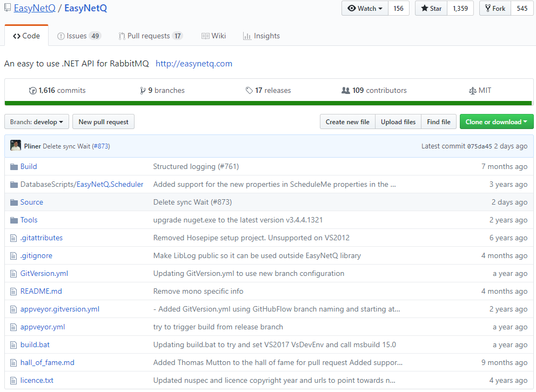536x392 pixels.
Task: Open the Build folder
Action: [x=29, y=166]
